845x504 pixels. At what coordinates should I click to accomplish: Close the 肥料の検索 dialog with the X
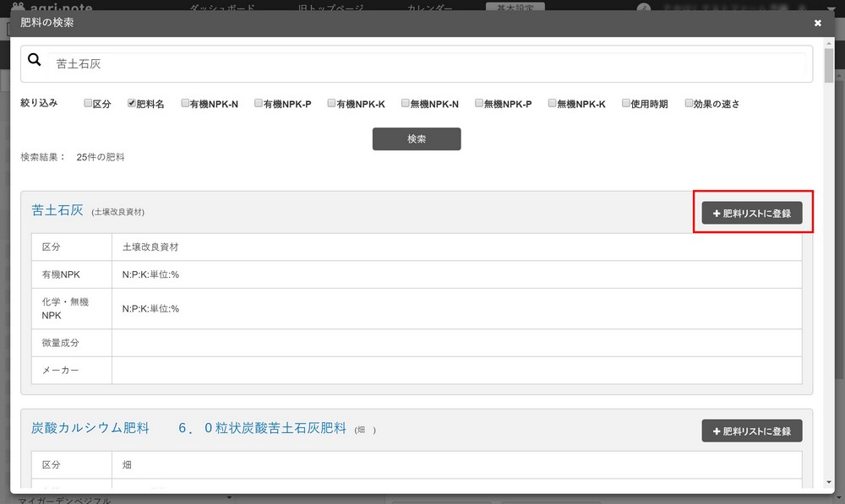(817, 23)
